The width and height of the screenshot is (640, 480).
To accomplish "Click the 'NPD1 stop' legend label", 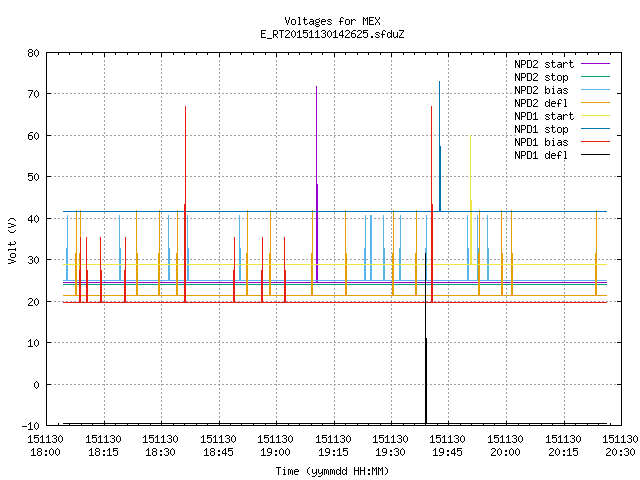I will point(541,129).
